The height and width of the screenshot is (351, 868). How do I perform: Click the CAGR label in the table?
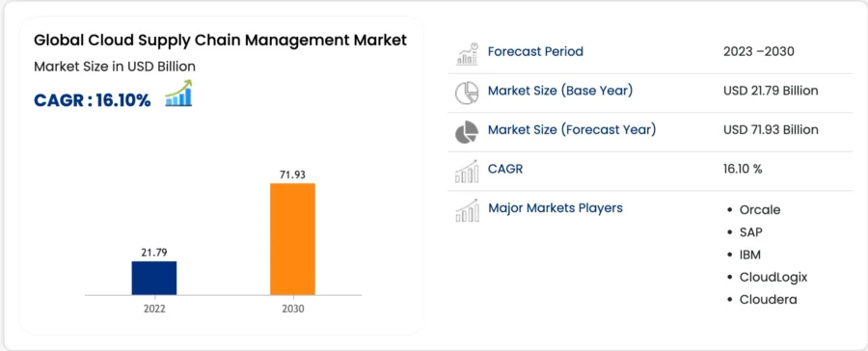click(505, 169)
